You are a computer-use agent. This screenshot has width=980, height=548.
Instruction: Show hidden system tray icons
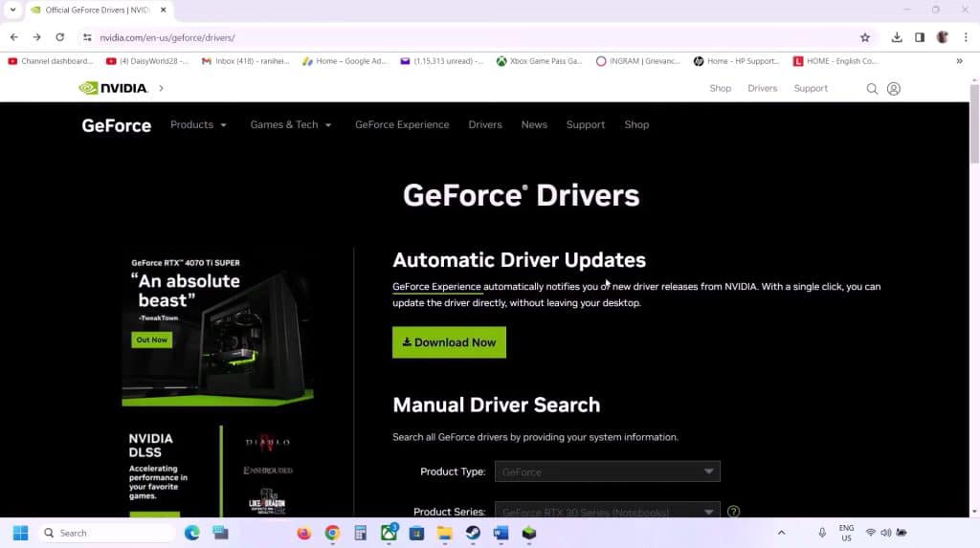[x=781, y=533]
